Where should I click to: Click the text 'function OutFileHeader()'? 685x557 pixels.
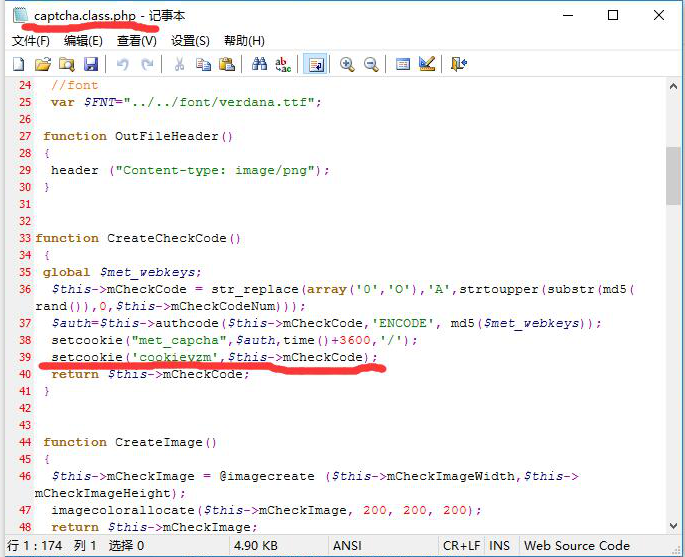point(138,136)
